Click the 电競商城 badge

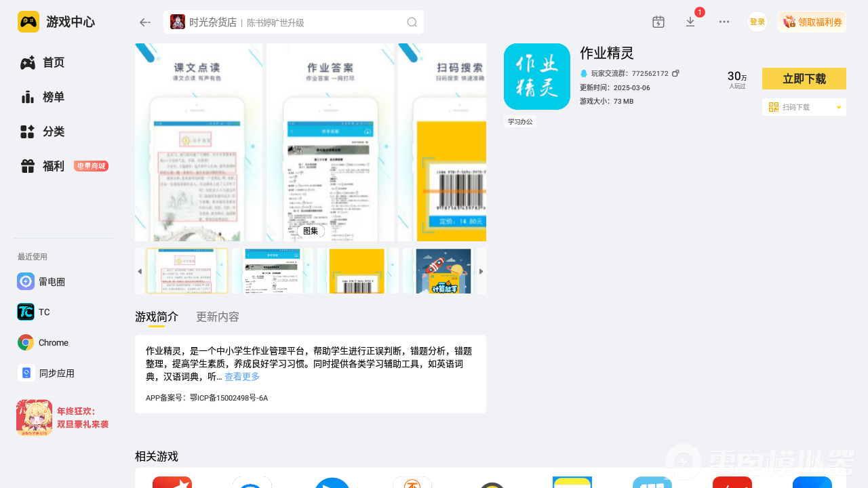91,166
